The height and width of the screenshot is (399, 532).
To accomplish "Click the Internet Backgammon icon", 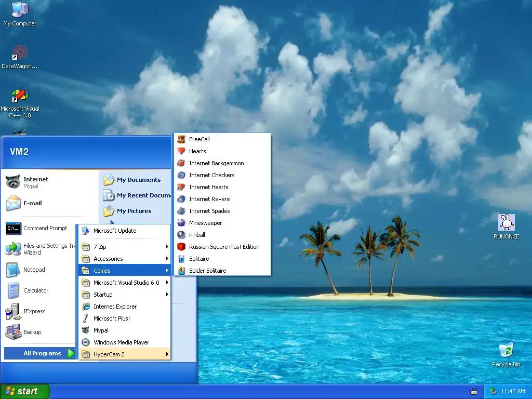I will tap(181, 163).
